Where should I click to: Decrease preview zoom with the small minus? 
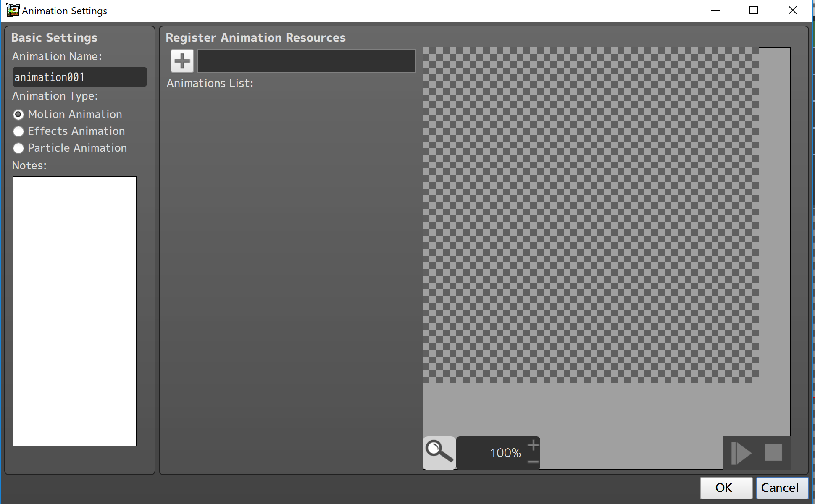[533, 462]
